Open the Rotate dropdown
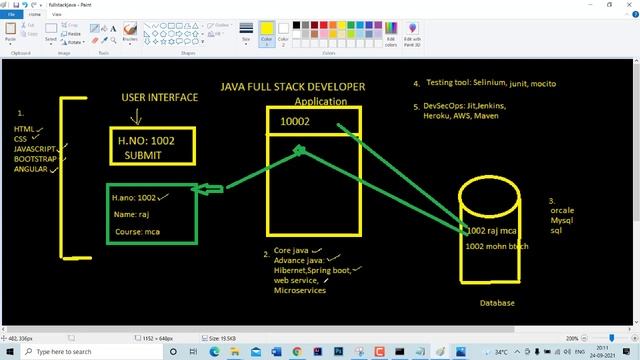Screen dimensions: 640x360 73,42
